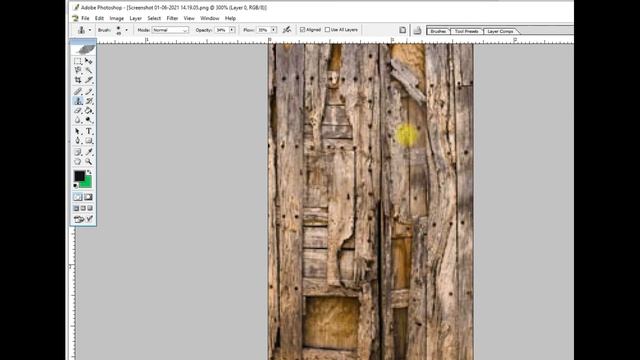Screen dimensions: 640x360
Task: Switch to Quick Mask Mode
Action: pos(89,197)
